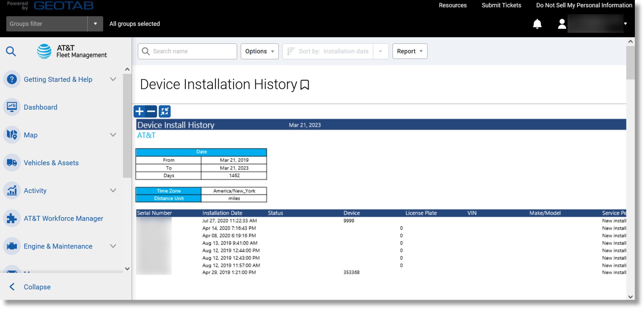Screen dimensions: 644x309
Task: Click the Activity sidebar icon
Action: (x=12, y=191)
